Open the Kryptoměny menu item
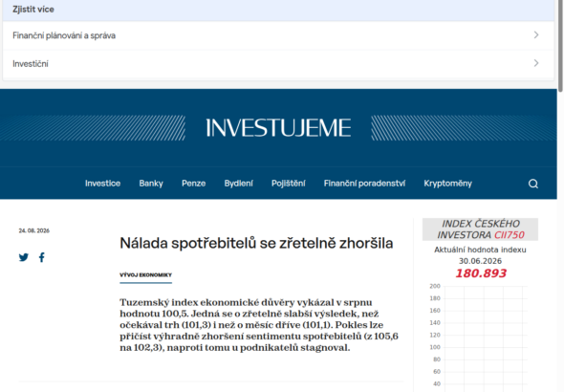 click(447, 184)
